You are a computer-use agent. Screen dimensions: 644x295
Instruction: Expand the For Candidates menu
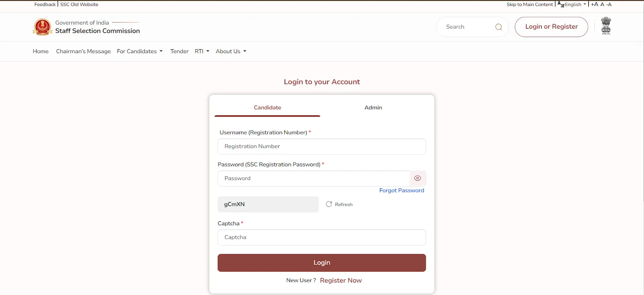(x=140, y=51)
